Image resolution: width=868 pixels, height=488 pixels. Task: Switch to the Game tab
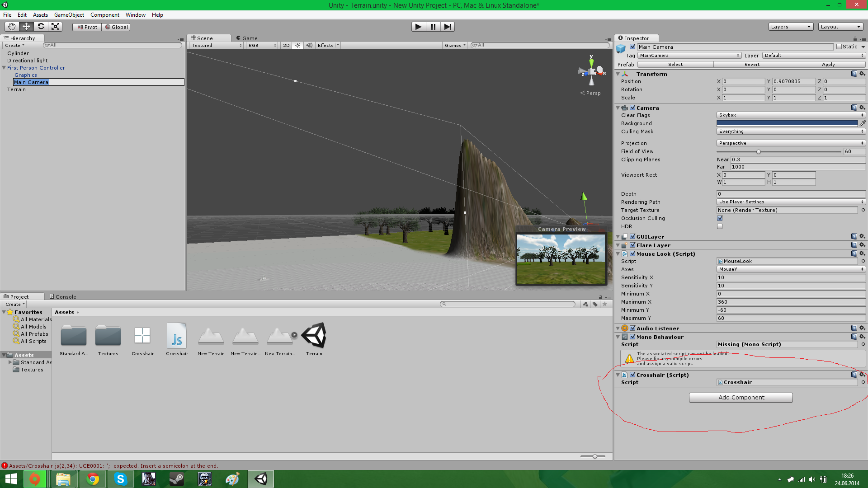point(247,38)
